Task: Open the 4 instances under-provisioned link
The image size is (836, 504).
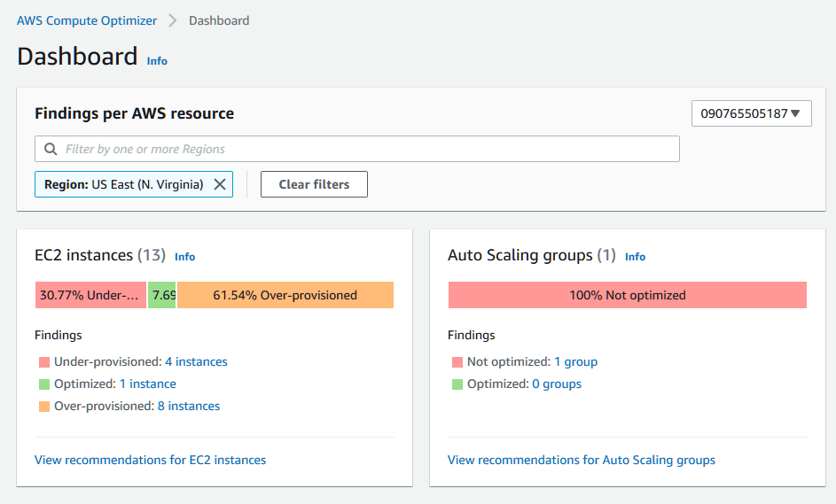Action: 196,361
